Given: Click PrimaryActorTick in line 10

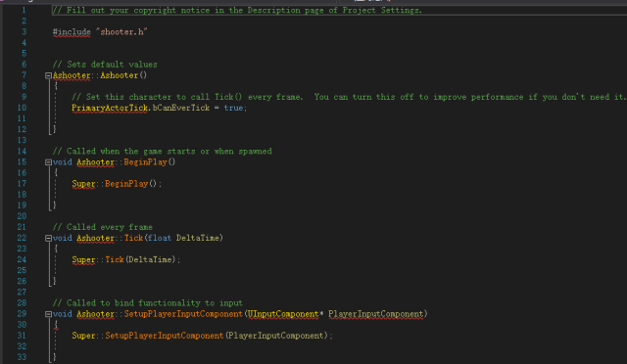Looking at the screenshot, I should coord(110,108).
